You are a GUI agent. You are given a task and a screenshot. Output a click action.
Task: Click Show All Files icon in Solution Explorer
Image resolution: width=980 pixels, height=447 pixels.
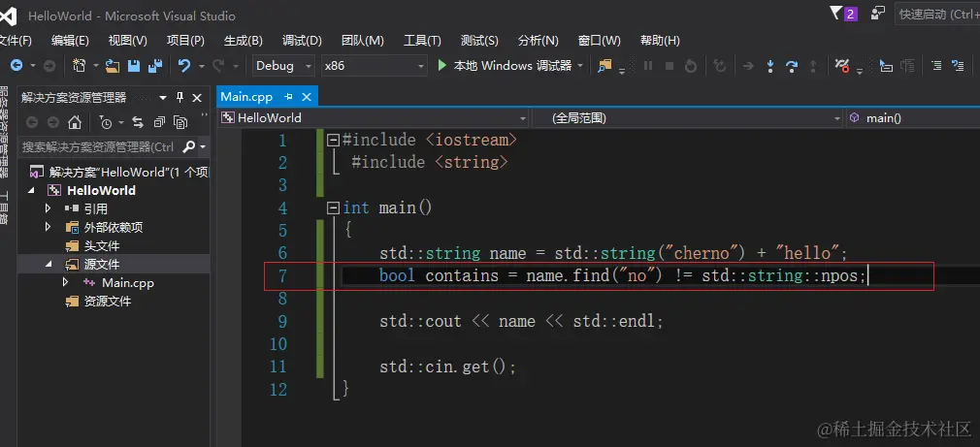tap(180, 122)
